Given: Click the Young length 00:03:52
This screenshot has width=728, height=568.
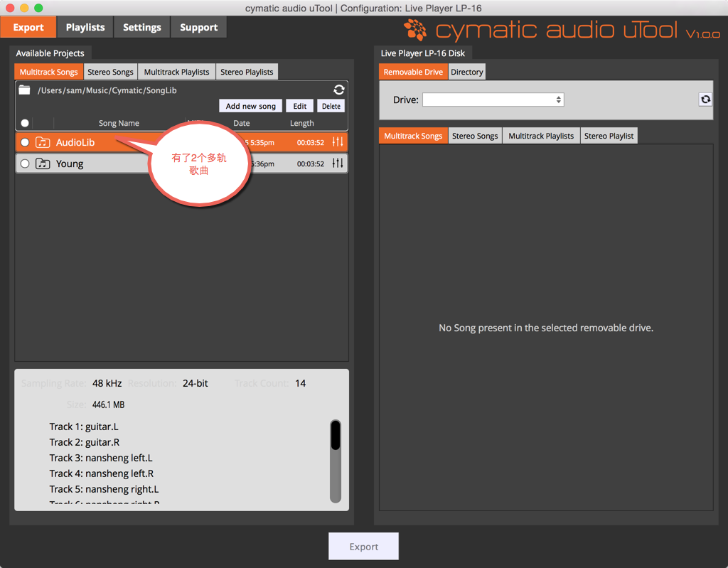Looking at the screenshot, I should click(x=311, y=164).
